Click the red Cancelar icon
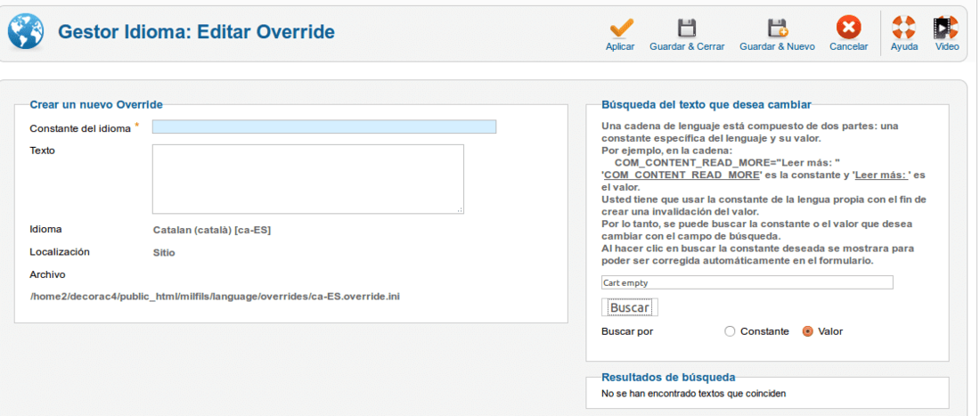This screenshot has height=416, width=980. tap(848, 27)
